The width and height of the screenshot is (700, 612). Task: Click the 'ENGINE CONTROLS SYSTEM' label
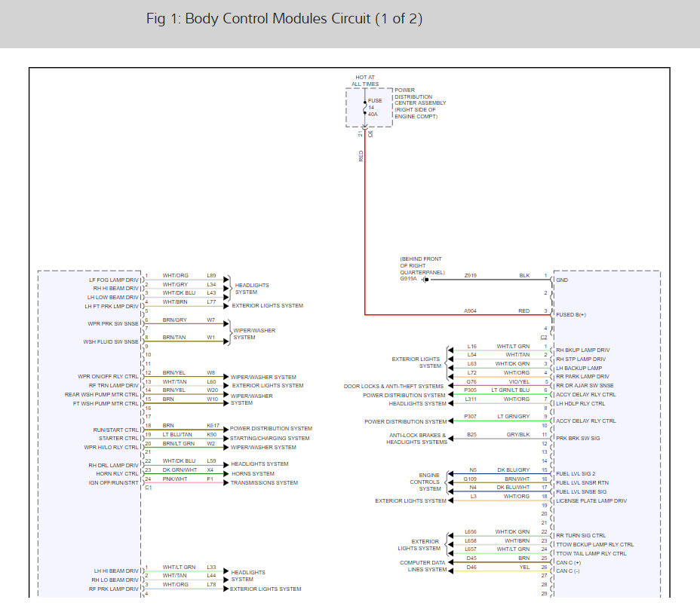425,482
